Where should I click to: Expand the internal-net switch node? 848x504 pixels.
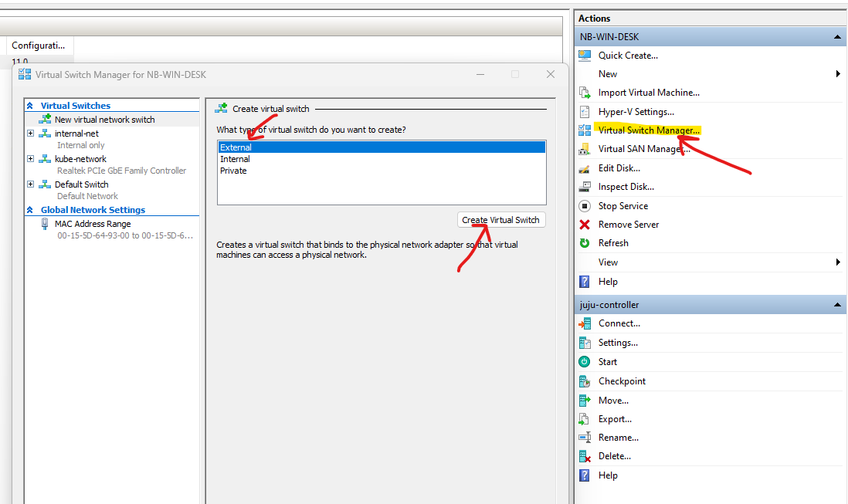(x=31, y=134)
